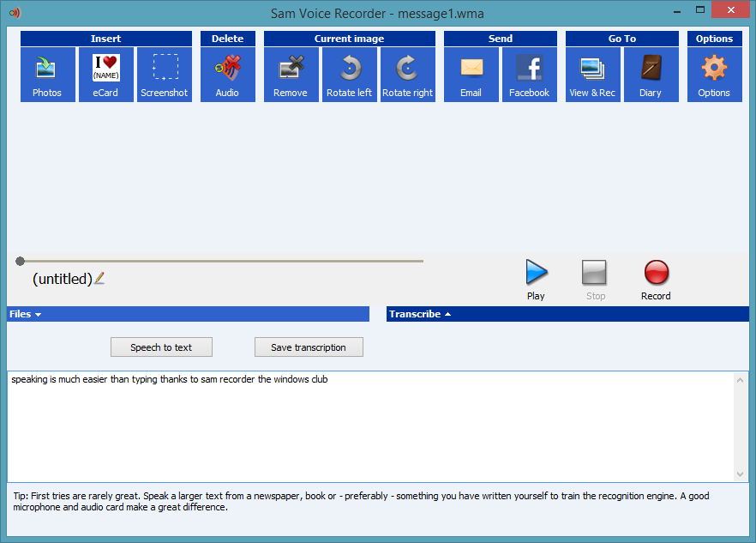
Task: Click the Options group header
Action: tap(715, 39)
